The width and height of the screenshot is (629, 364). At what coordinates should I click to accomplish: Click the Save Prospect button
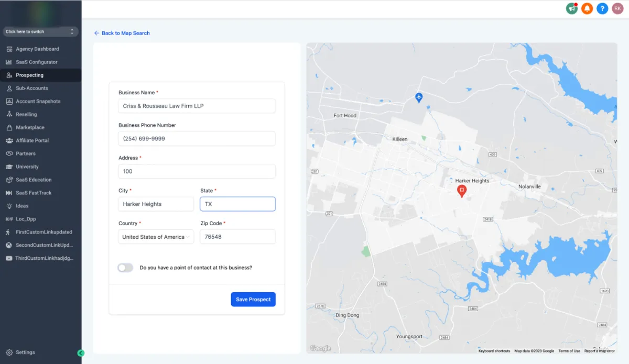[253, 300]
